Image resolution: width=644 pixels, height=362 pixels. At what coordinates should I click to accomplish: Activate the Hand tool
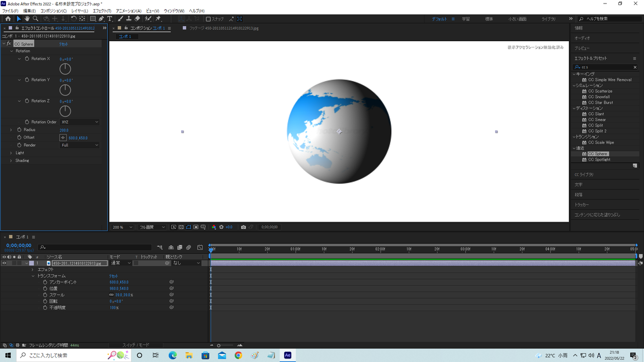(27, 19)
